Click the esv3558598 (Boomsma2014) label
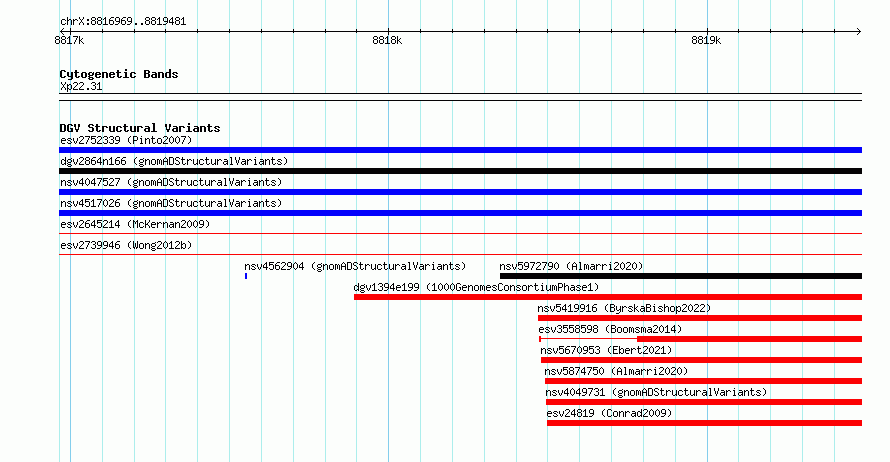This screenshot has height=462, width=890. coord(610,329)
